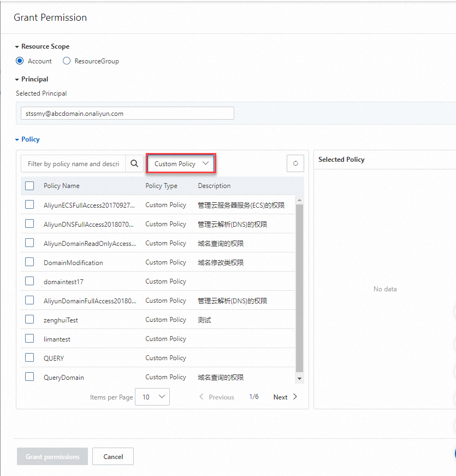Click the limantest policy name

[57, 339]
